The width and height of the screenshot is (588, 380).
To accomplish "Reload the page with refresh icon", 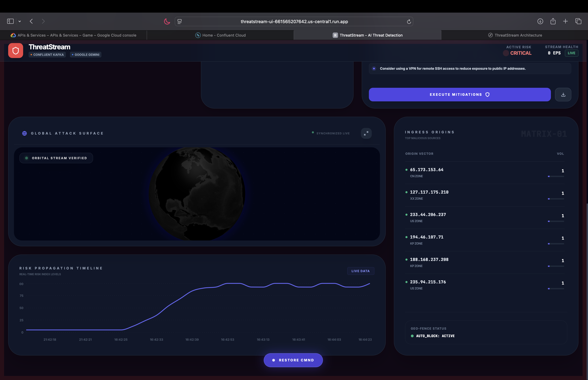I will (x=409, y=22).
